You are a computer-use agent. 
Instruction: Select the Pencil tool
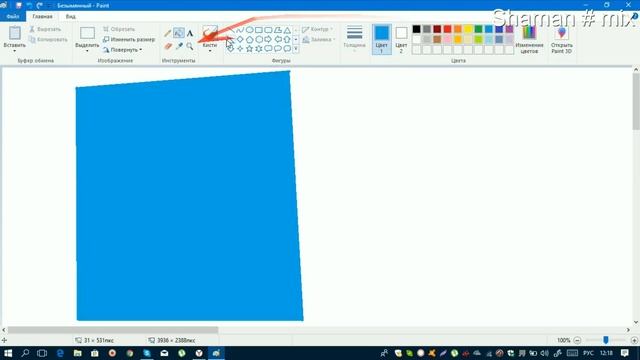(x=168, y=33)
